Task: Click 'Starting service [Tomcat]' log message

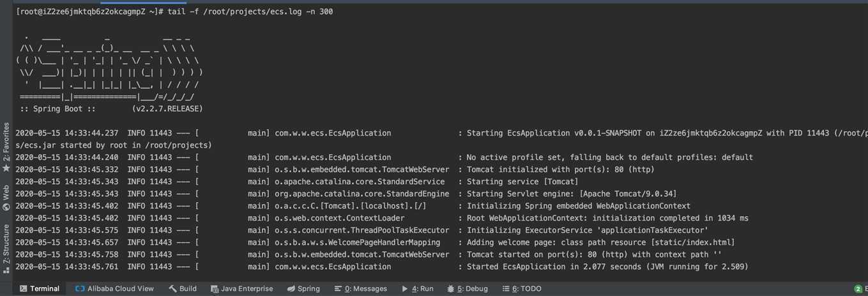Action: [x=522, y=182]
